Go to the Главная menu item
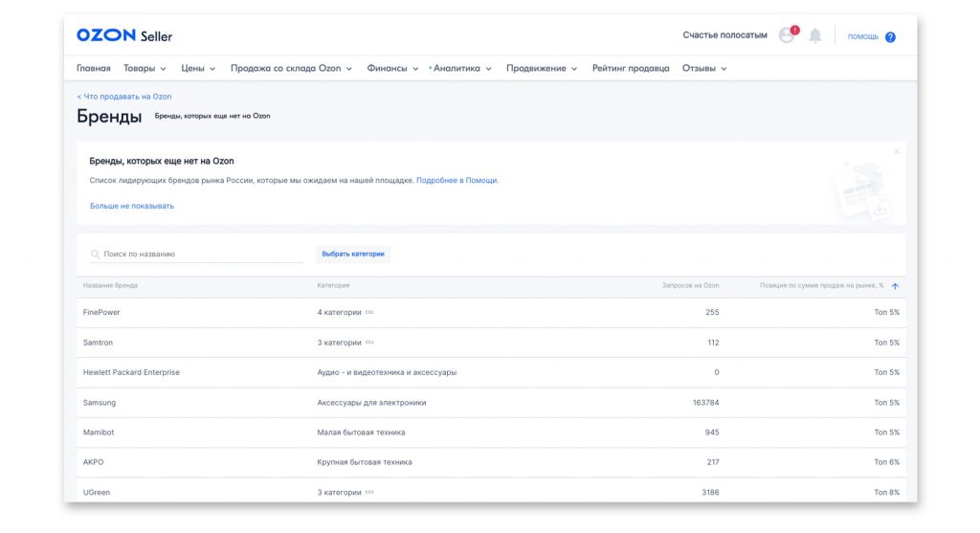The height and width of the screenshot is (533, 980). pos(94,69)
